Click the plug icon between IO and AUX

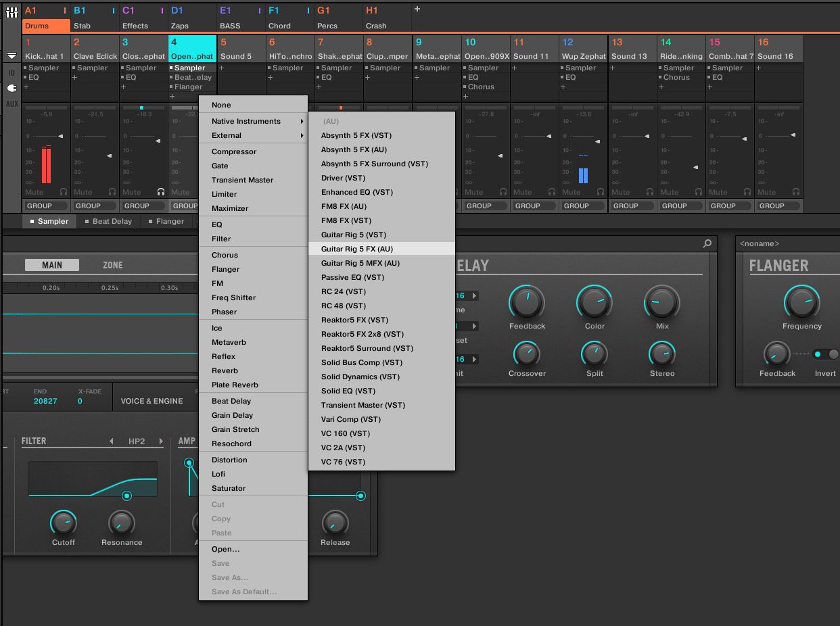pos(11,88)
